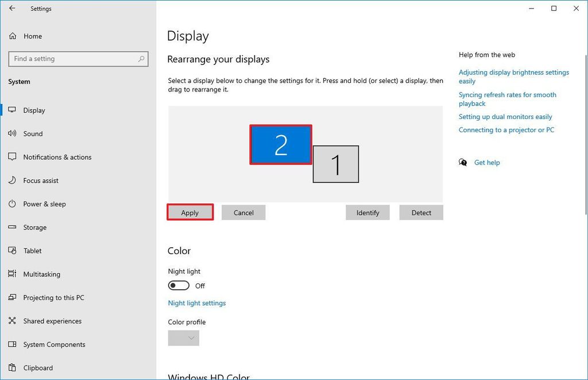Open Multitasking settings

coord(13,274)
